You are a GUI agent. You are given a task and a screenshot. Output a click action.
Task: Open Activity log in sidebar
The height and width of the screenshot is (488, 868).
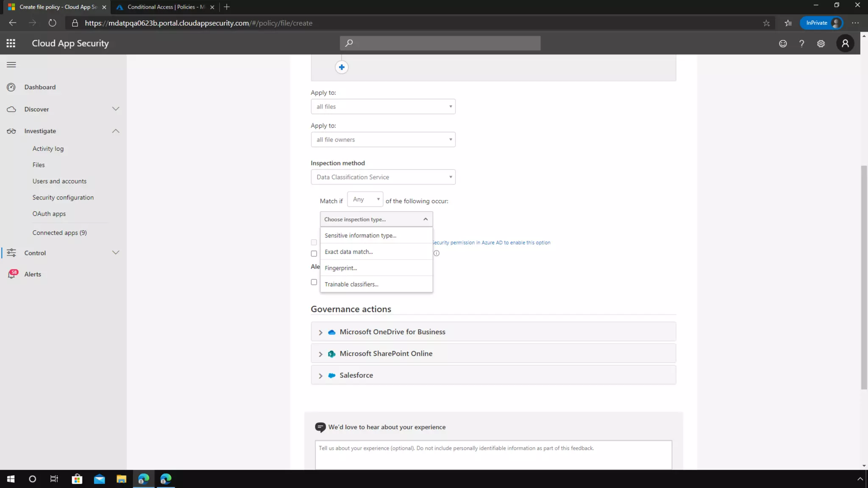48,149
